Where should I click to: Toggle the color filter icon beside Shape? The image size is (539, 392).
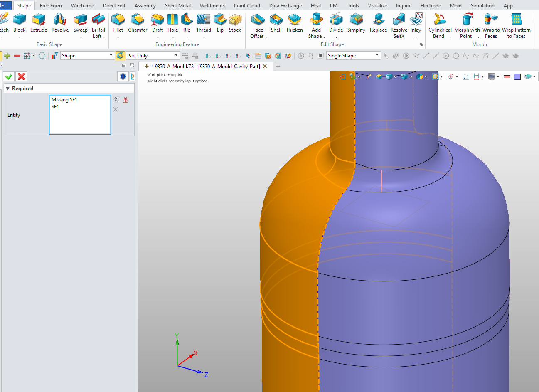pos(54,56)
